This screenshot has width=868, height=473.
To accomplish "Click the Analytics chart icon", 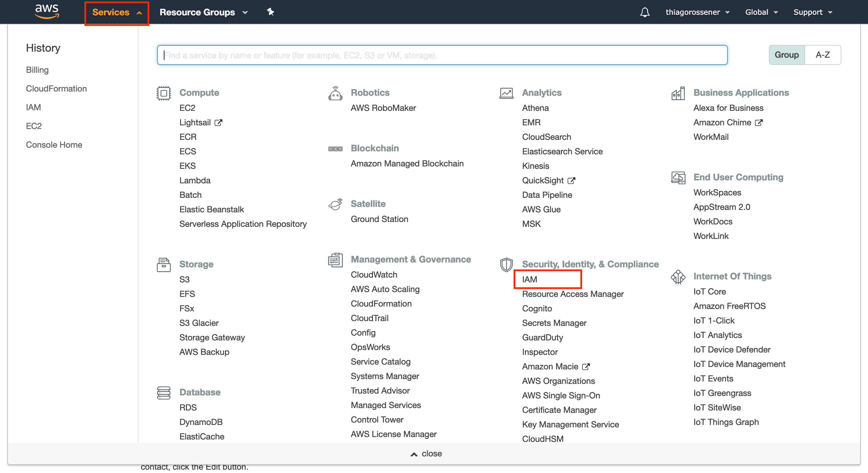I will [x=507, y=93].
